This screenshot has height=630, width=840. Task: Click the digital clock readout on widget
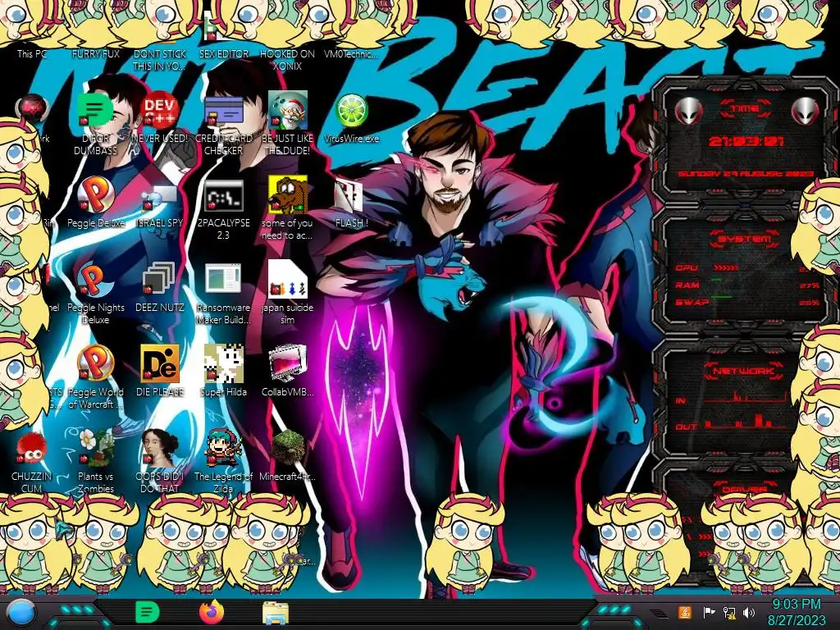746,141
